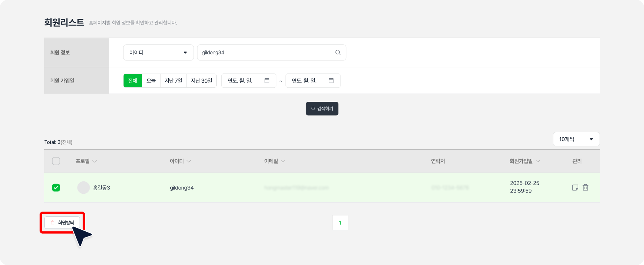Viewport: 644px width, 265px height.
Task: Delete member gildong34 with trash icon
Action: click(x=585, y=187)
